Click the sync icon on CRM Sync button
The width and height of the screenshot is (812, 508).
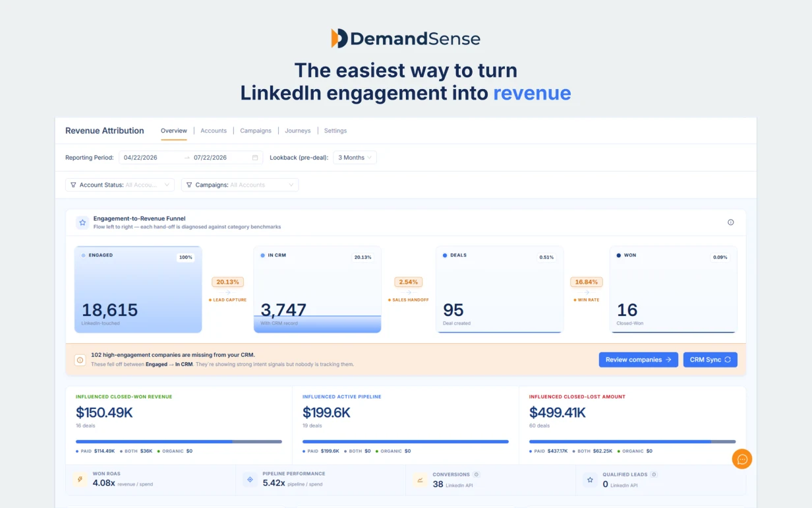click(x=728, y=360)
